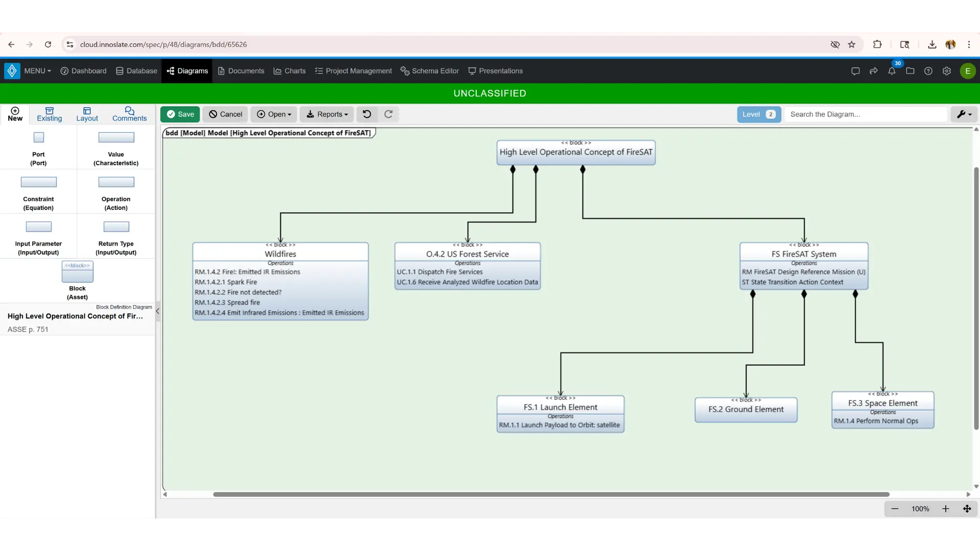Click RM.1.4 Perform Normal Ops
This screenshot has width=980, height=551.
(876, 421)
